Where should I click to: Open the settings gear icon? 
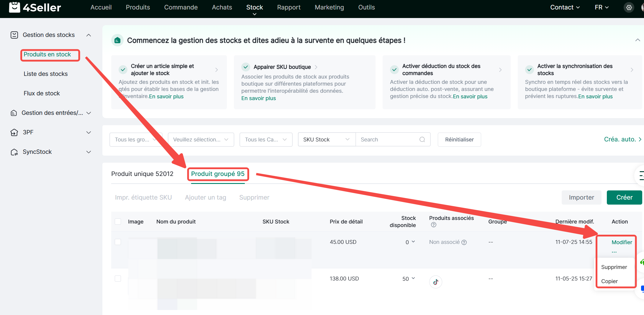coord(629,7)
